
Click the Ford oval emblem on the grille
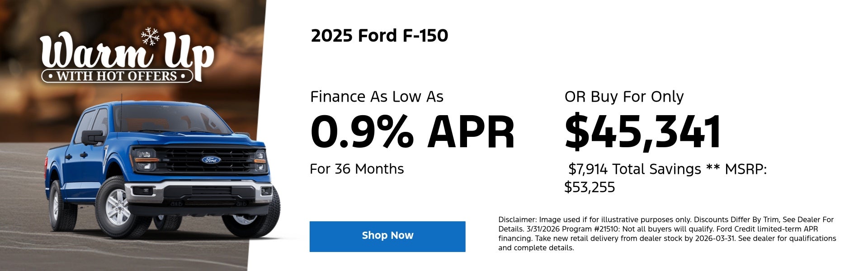coord(211,160)
